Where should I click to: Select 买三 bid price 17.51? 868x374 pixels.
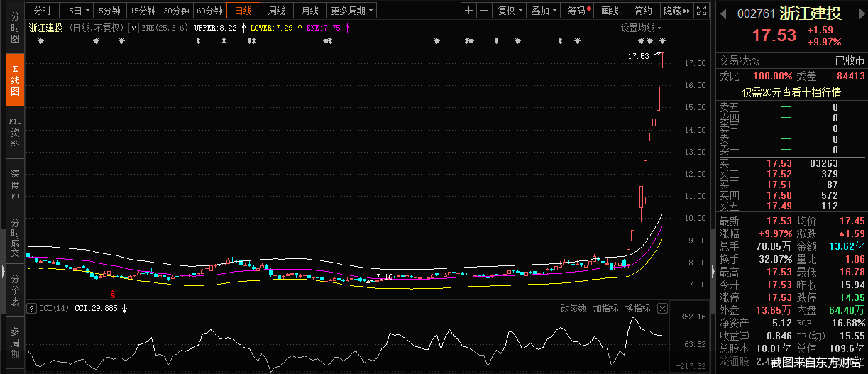pos(779,185)
